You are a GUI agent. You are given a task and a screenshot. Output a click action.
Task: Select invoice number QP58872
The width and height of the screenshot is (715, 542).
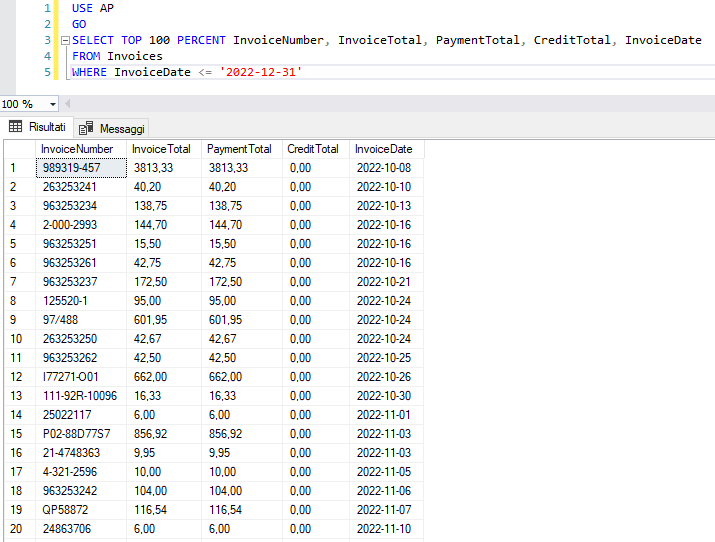point(81,510)
